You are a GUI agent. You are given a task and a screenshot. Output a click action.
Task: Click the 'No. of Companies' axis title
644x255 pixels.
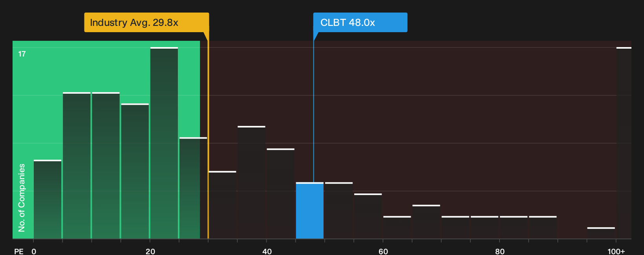coord(22,197)
